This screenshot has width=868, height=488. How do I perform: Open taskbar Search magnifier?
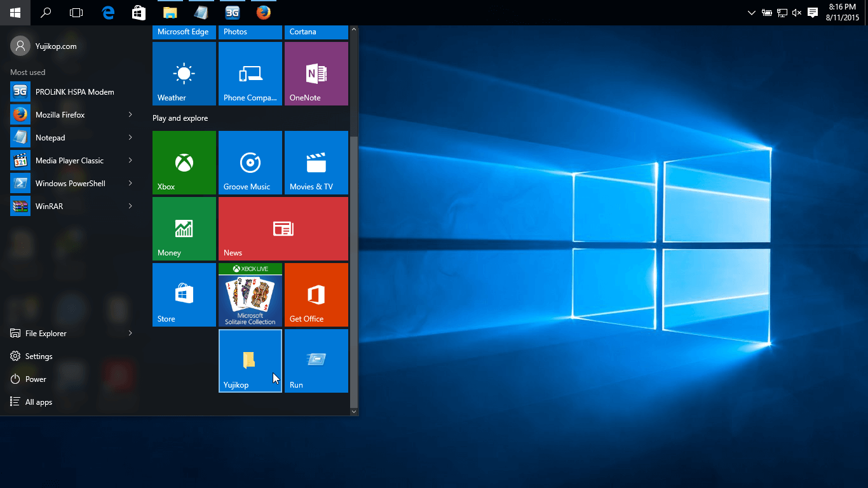pyautogui.click(x=46, y=13)
